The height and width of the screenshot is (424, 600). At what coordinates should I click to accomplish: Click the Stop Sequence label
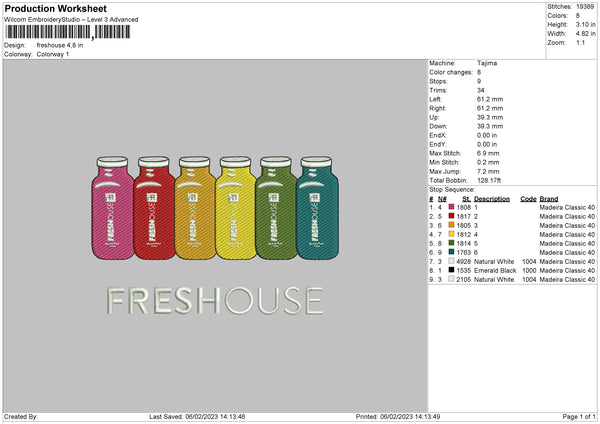pyautogui.click(x=452, y=189)
